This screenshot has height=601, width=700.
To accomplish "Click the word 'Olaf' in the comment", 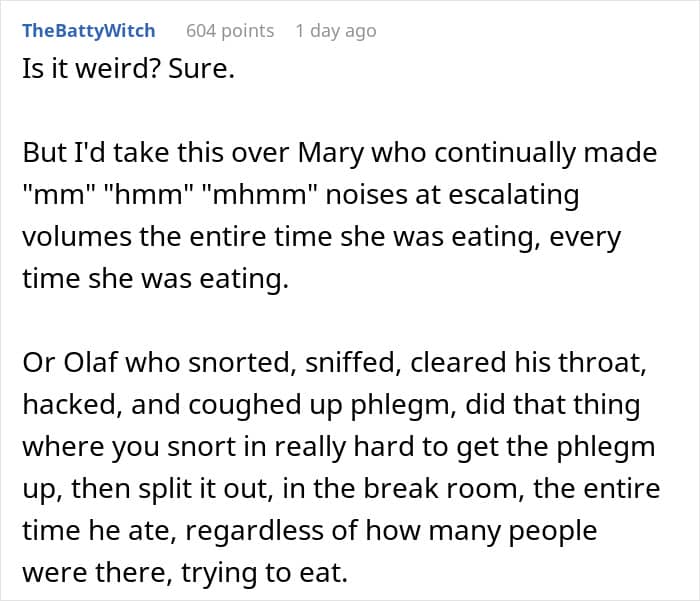I will 91,362.
